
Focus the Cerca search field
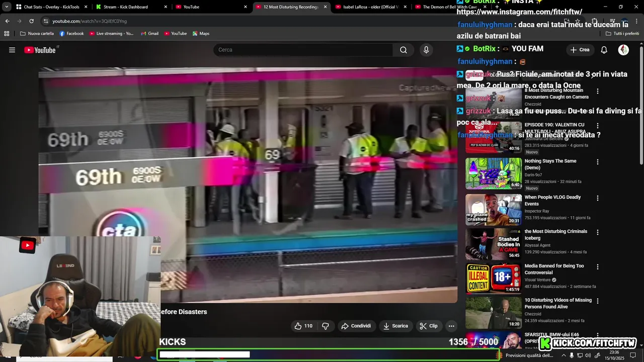(x=303, y=50)
